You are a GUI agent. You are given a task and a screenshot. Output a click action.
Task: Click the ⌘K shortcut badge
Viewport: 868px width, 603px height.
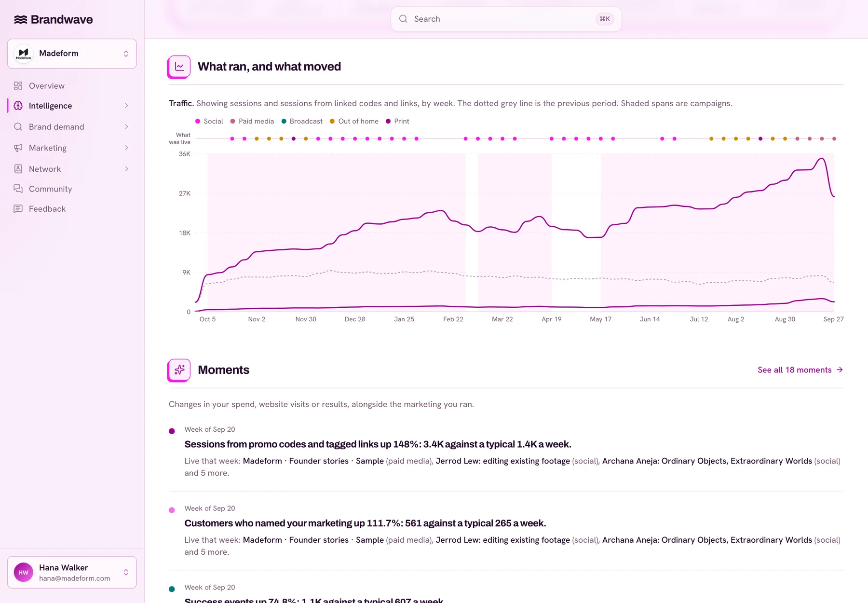click(x=605, y=19)
